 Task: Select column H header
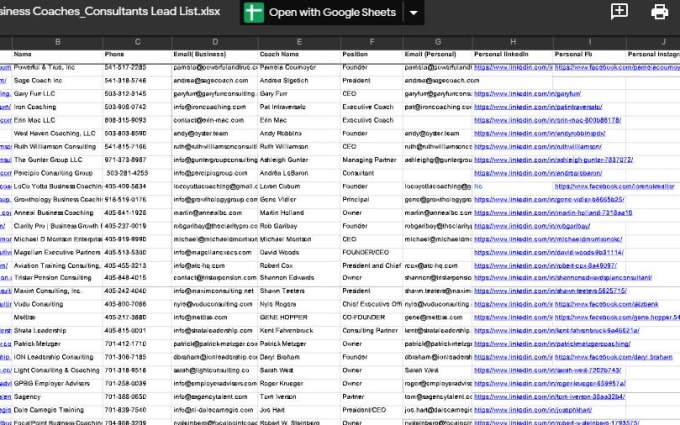513,42
